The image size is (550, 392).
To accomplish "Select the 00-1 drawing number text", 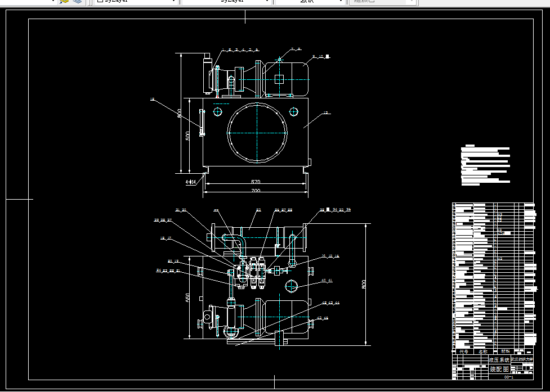I will pyautogui.click(x=509, y=377).
